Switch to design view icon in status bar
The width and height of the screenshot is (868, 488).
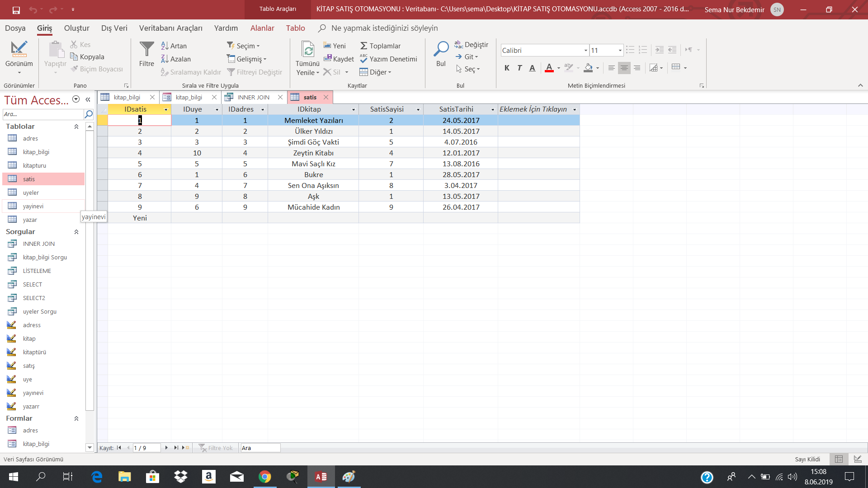857,459
